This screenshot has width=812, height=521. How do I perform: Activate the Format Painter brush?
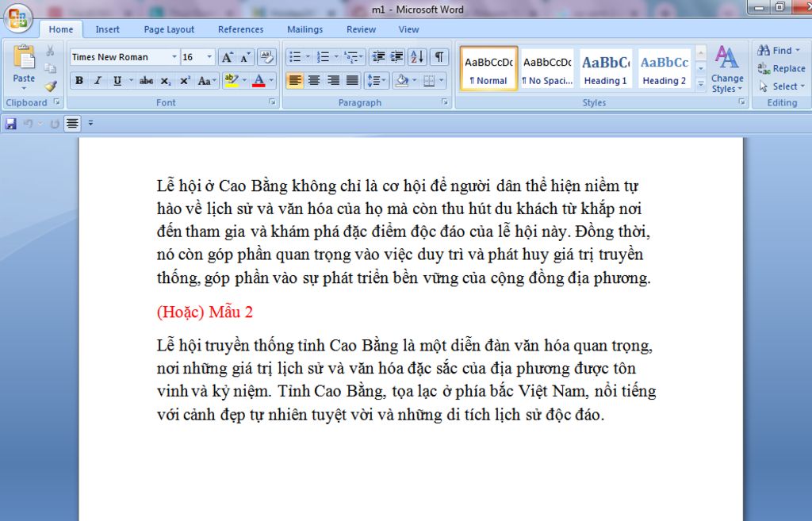(x=50, y=86)
